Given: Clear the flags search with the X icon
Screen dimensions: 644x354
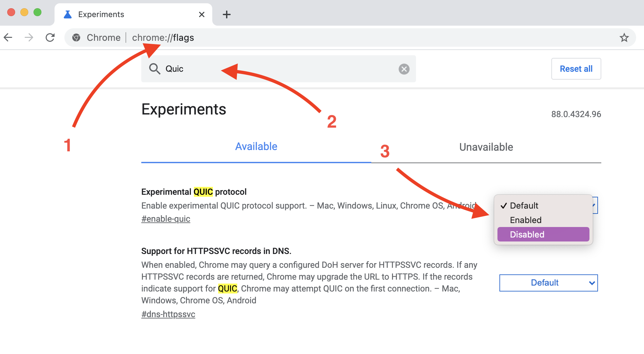Looking at the screenshot, I should pyautogui.click(x=404, y=69).
